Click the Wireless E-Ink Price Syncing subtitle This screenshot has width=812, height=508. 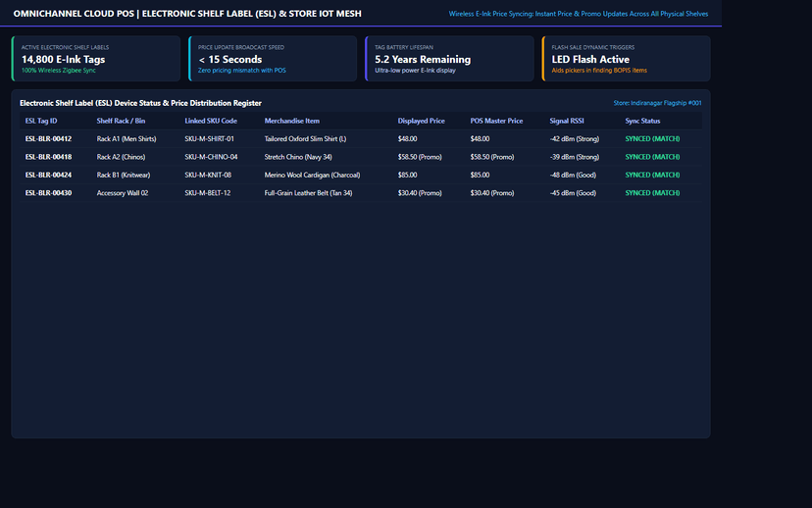578,14
